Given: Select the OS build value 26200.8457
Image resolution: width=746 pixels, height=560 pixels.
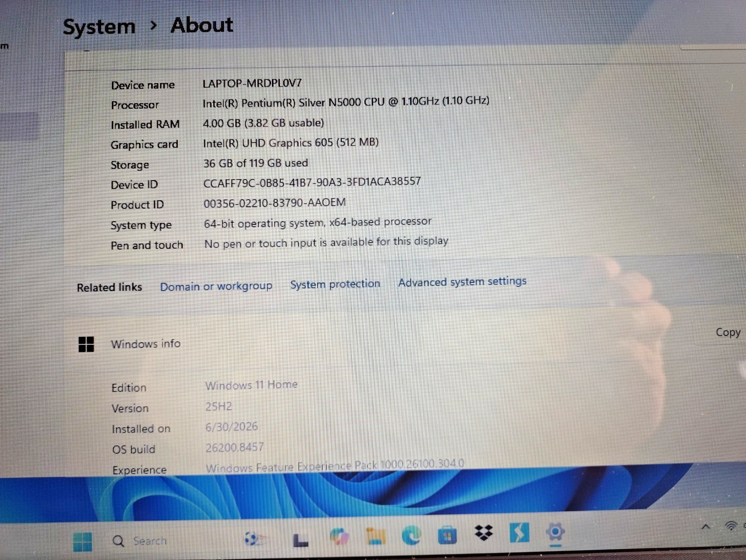Looking at the screenshot, I should coord(235,448).
